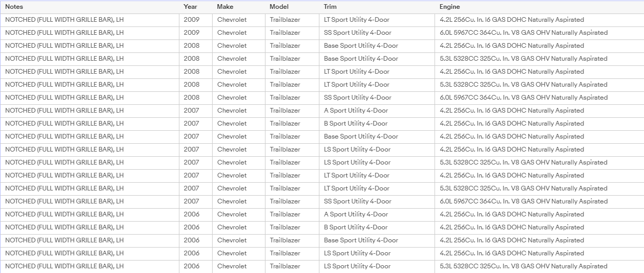Viewport: 644px width, 273px height.
Task: Click year 2007 in the A trim row
Action: (191, 111)
